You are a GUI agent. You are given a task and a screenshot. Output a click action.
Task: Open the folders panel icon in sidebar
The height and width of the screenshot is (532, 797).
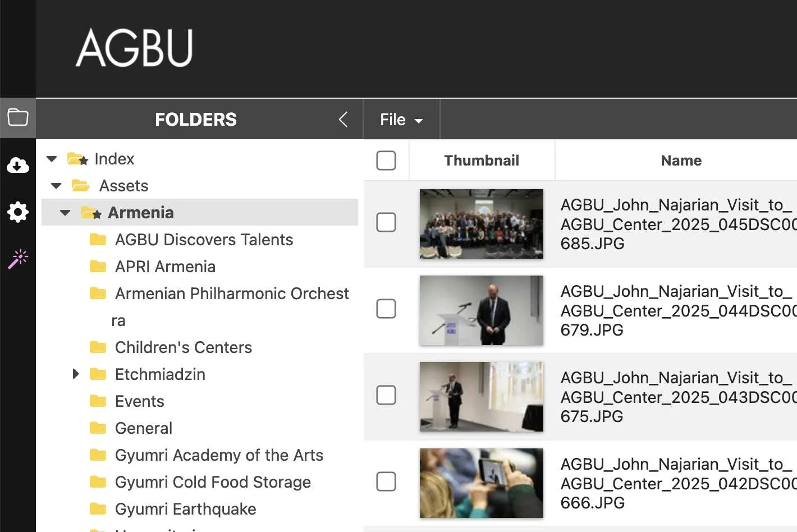[18, 118]
